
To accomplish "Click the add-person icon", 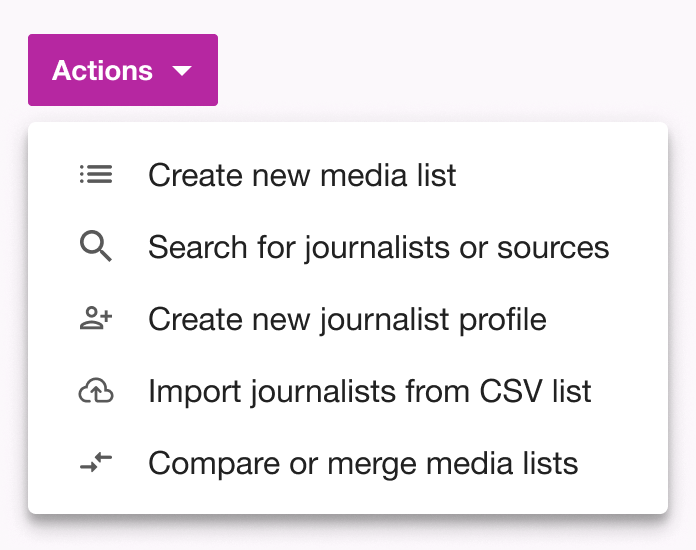I will [96, 318].
